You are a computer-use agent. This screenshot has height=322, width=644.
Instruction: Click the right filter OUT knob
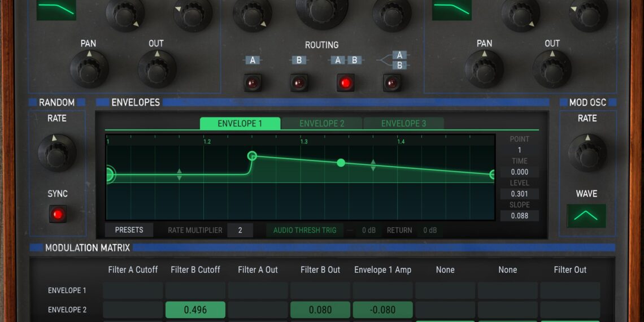point(552,69)
